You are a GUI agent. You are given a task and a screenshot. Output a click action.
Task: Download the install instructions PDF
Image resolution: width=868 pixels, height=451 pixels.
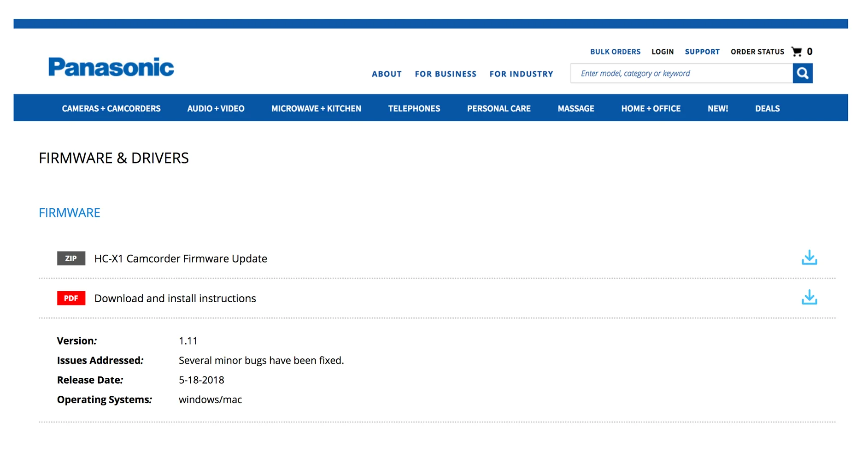tap(809, 298)
